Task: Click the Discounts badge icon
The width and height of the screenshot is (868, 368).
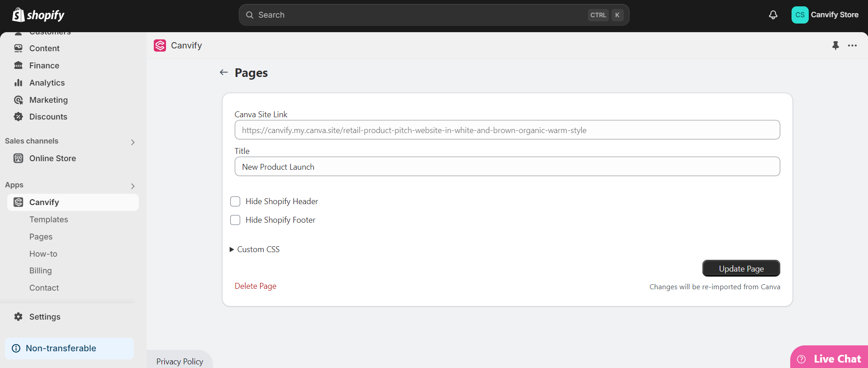Action: [x=18, y=116]
